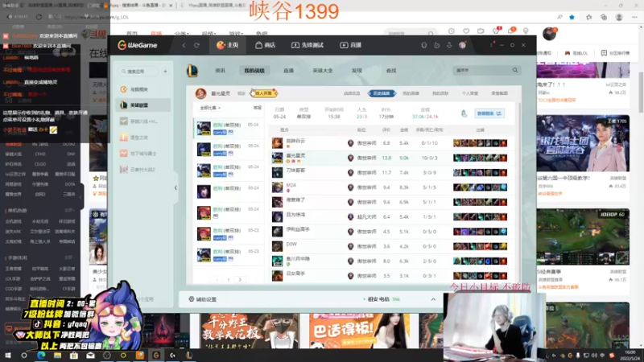Open the browser profile icon
644x362 pixels.
(619, 17)
